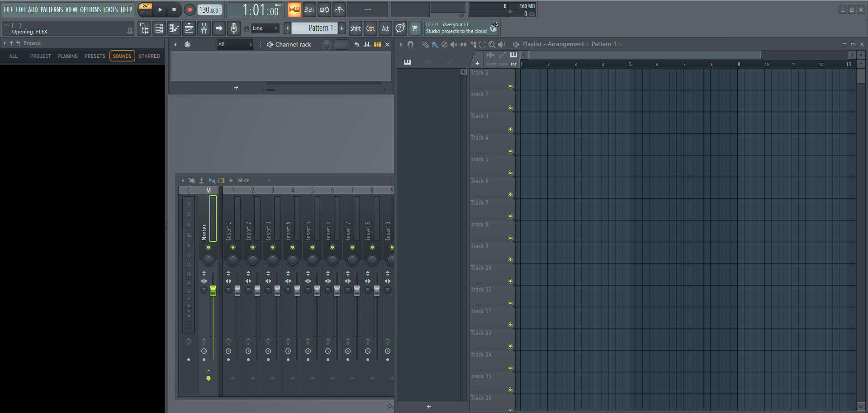The image size is (868, 413).
Task: Open the Channel rack options menu arrow
Action: pyautogui.click(x=175, y=44)
